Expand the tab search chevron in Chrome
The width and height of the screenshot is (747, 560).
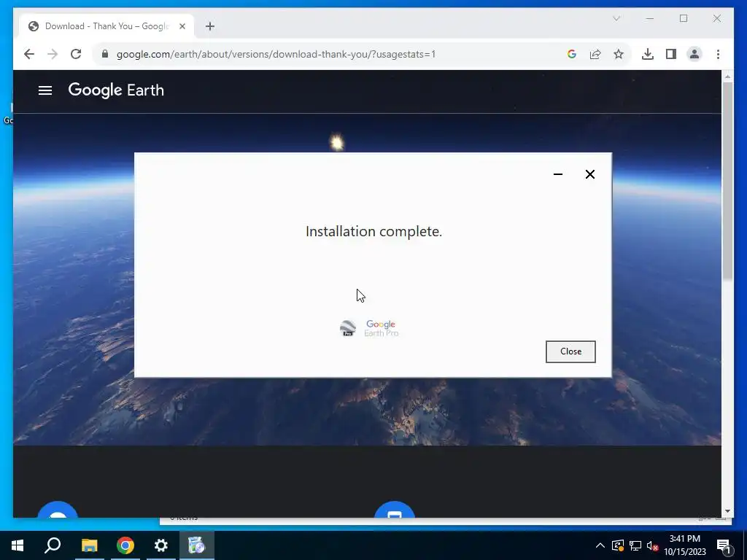(x=616, y=18)
